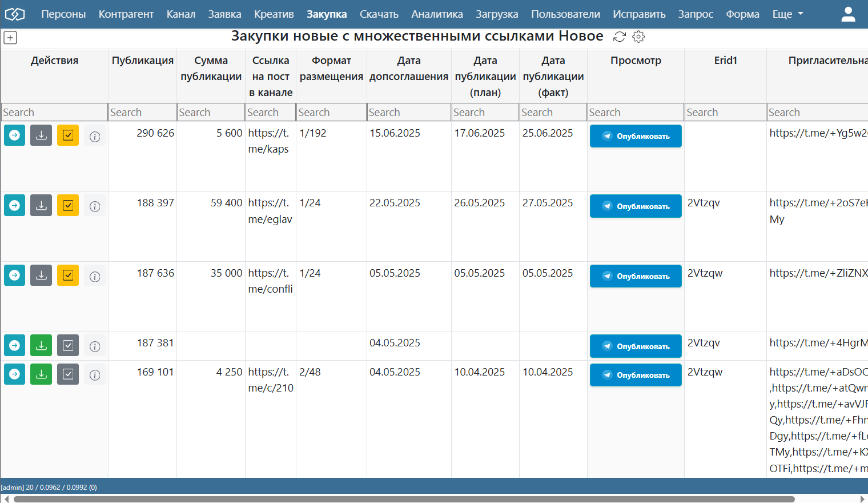The image size is (868, 503).
Task: Toggle gray checkbox in row 169 101
Action: (68, 374)
